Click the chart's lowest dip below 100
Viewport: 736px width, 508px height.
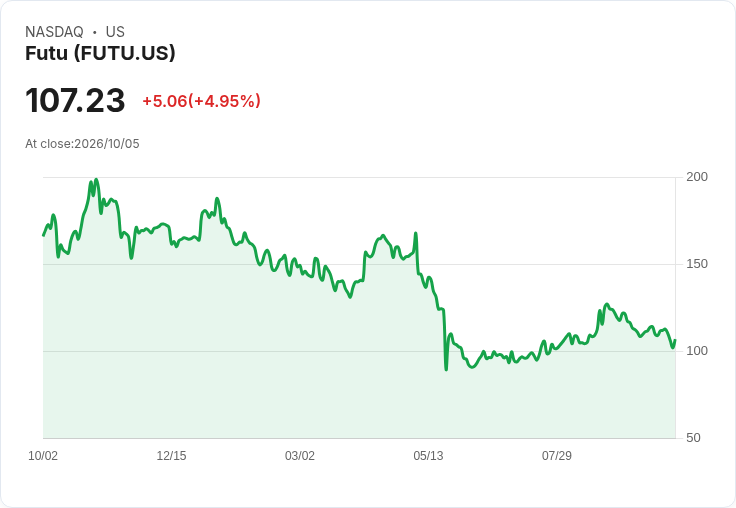point(446,369)
